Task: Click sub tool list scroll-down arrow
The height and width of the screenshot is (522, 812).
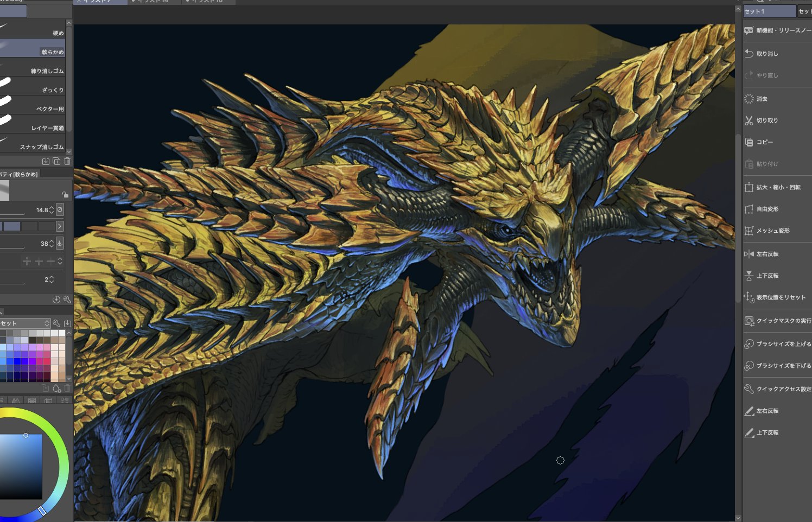Action: coord(68,151)
